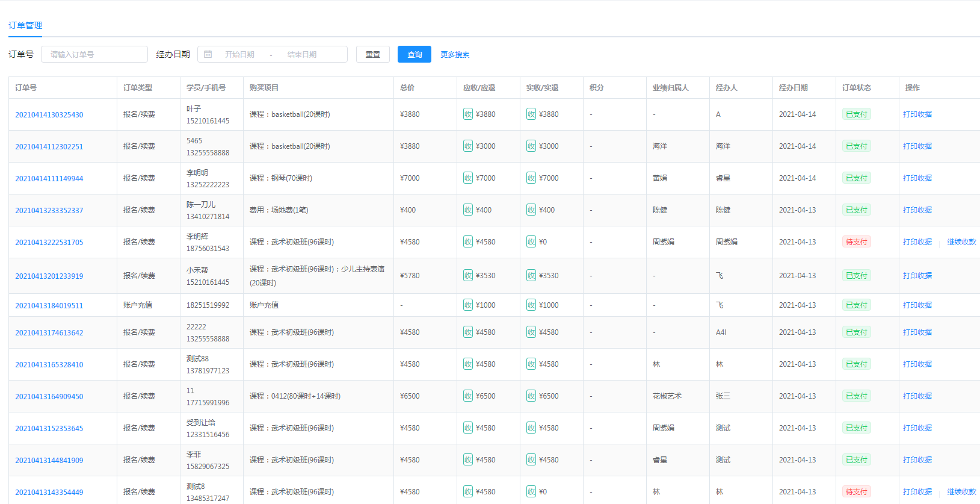The width and height of the screenshot is (980, 504).
Task: Click 待支付 status for 李明辉's order
Action: [x=857, y=241]
